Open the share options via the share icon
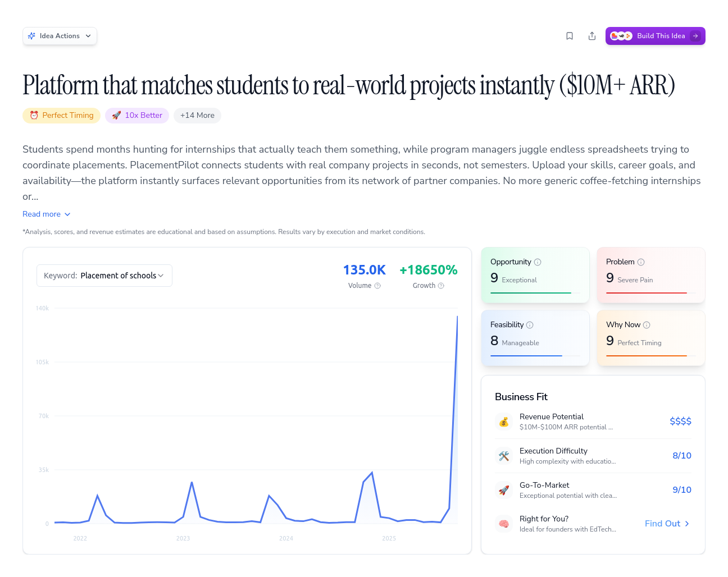The image size is (728, 577). [x=591, y=35]
